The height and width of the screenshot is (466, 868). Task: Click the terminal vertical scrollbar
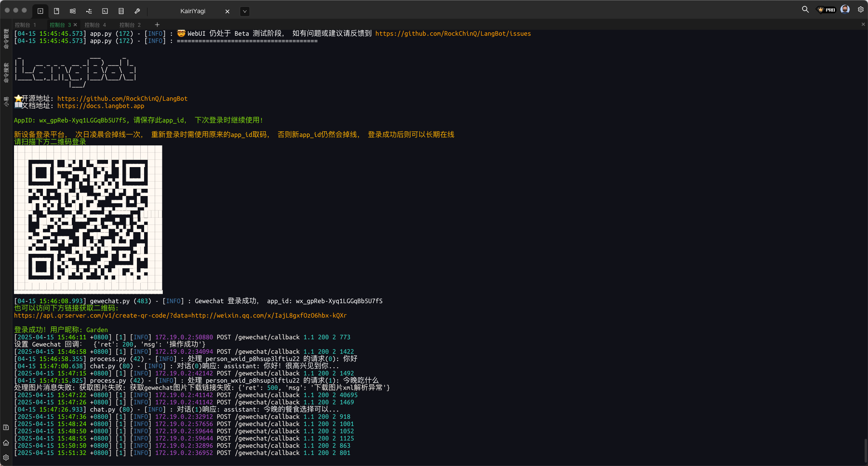(x=865, y=451)
